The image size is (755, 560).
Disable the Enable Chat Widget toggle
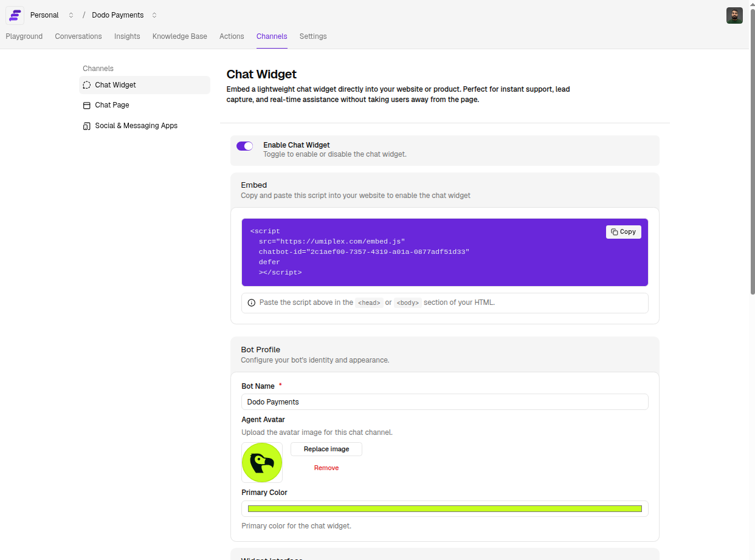point(244,146)
